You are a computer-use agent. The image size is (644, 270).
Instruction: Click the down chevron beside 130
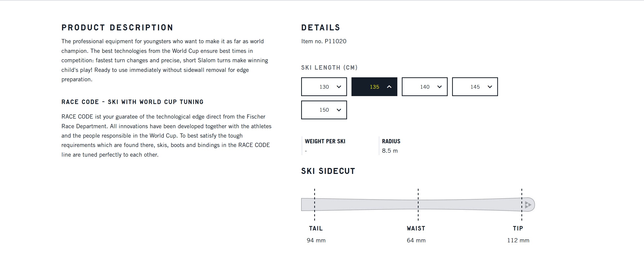point(339,87)
